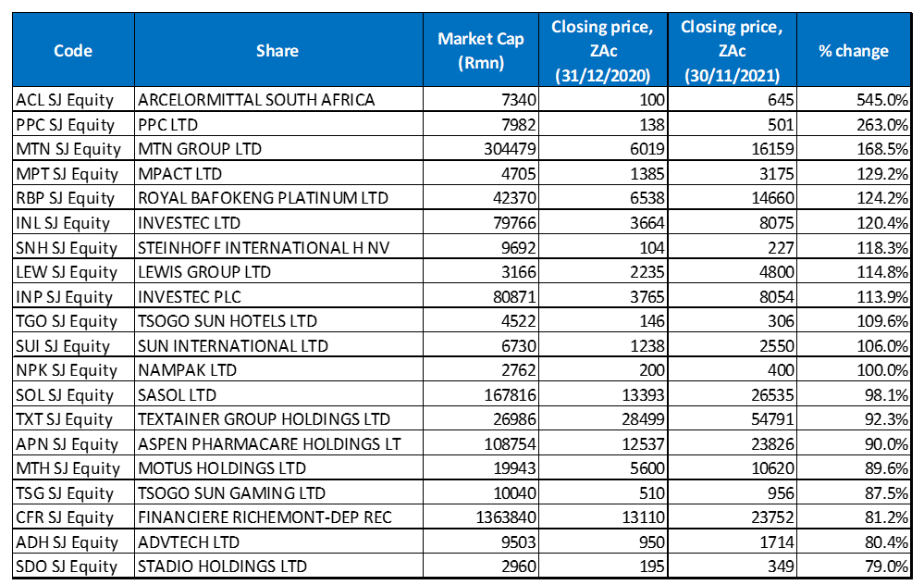Select the PPC LTD share name cell
This screenshot has width=924, height=585.
[x=278, y=124]
